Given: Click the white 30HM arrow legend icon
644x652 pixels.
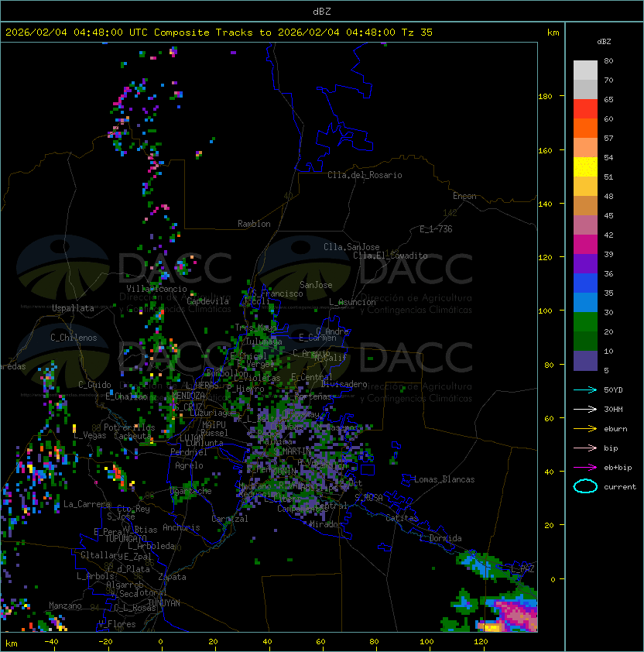Looking at the screenshot, I should (585, 410).
